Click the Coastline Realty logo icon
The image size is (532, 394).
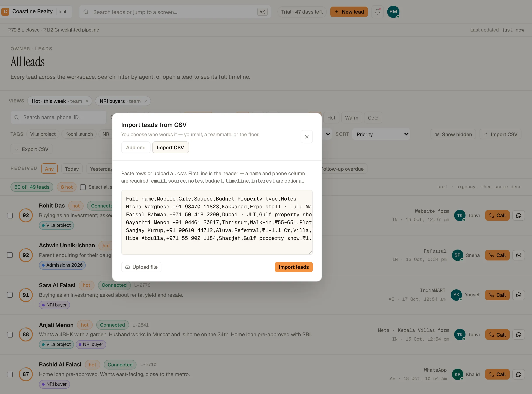click(5, 11)
